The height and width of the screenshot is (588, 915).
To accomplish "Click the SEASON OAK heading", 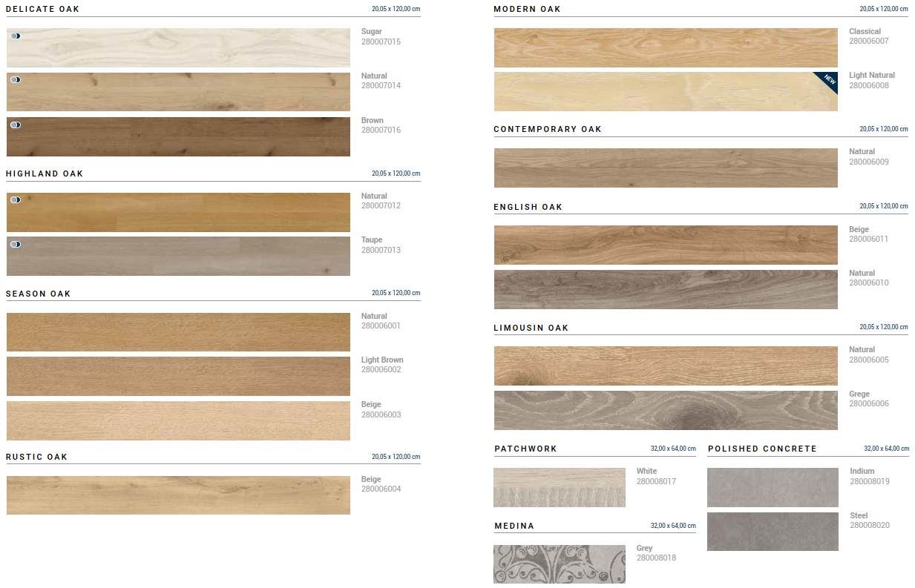I will click(39, 294).
